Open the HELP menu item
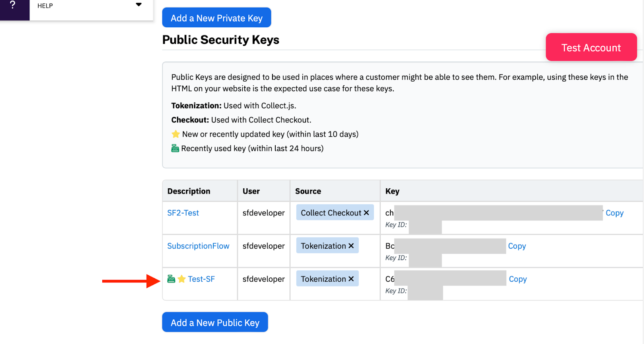 pyautogui.click(x=45, y=6)
